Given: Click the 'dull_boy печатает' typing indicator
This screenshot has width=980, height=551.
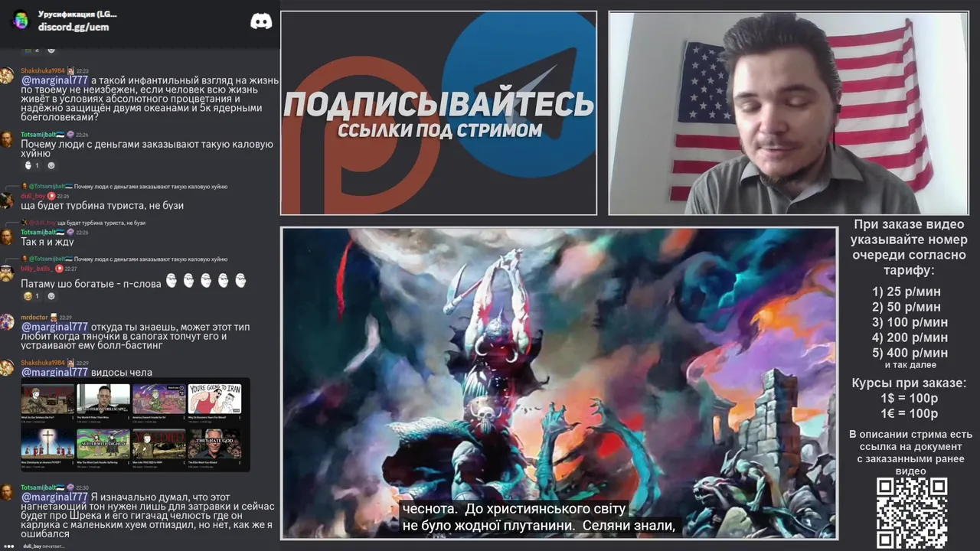Looking at the screenshot, I should [x=42, y=546].
